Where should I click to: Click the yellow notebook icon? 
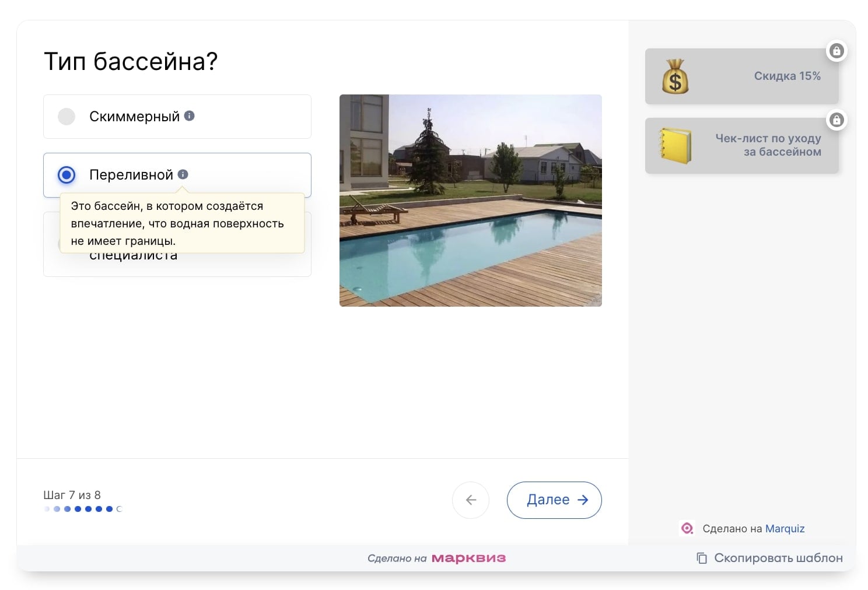point(675,146)
